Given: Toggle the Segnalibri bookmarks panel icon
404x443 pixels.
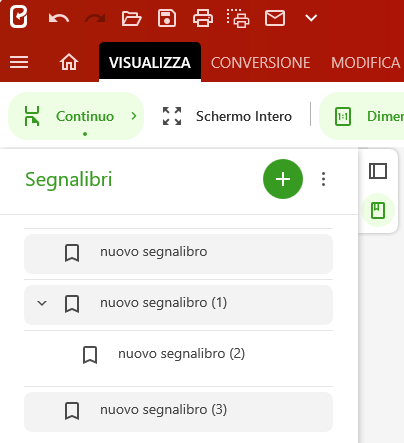Looking at the screenshot, I should 378,210.
